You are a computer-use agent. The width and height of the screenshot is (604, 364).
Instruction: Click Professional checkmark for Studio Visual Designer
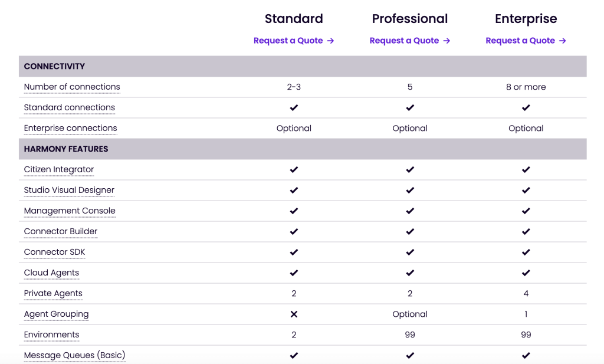pyautogui.click(x=410, y=191)
